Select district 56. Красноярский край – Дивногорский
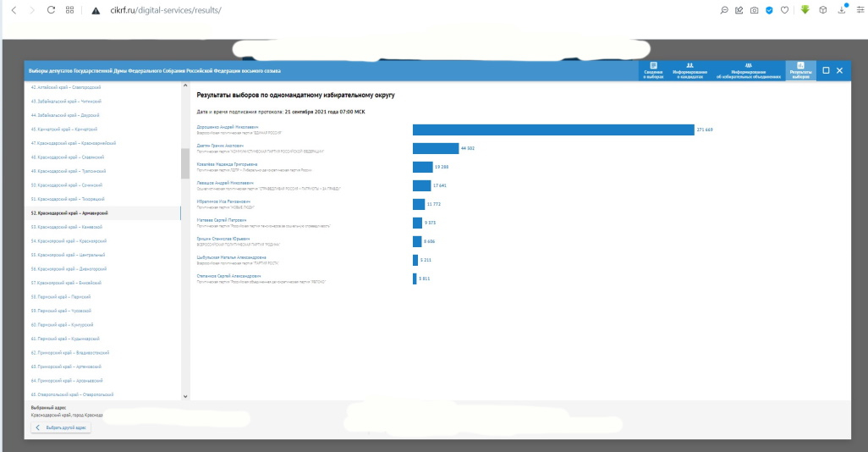The width and height of the screenshot is (868, 452). (69, 268)
